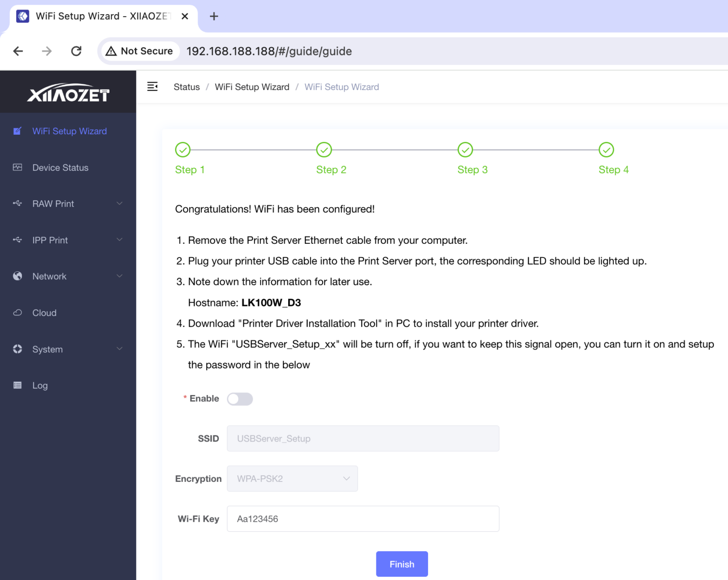Click the System gear icon
The image size is (728, 580).
[17, 349]
